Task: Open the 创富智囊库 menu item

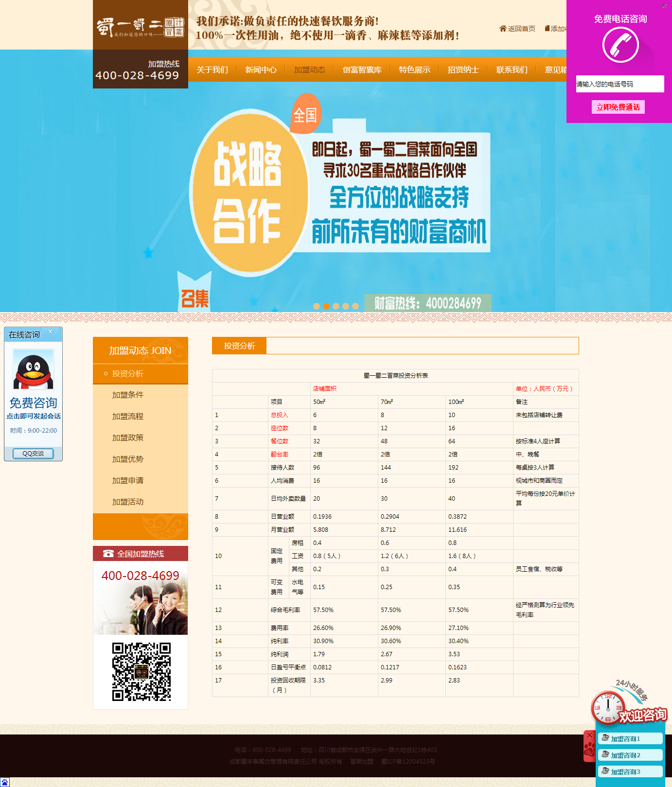Action: (362, 70)
